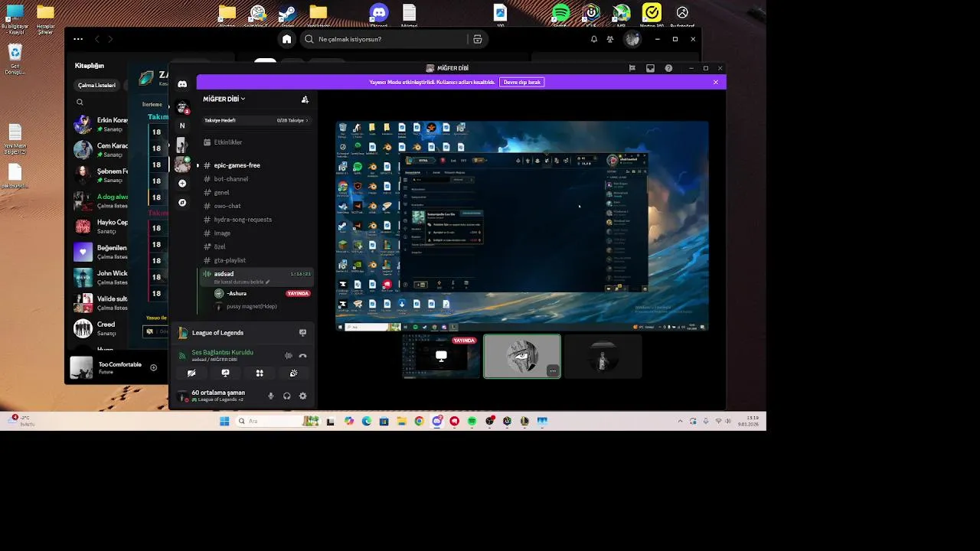Disconnect from voice channel icon

[x=302, y=356]
